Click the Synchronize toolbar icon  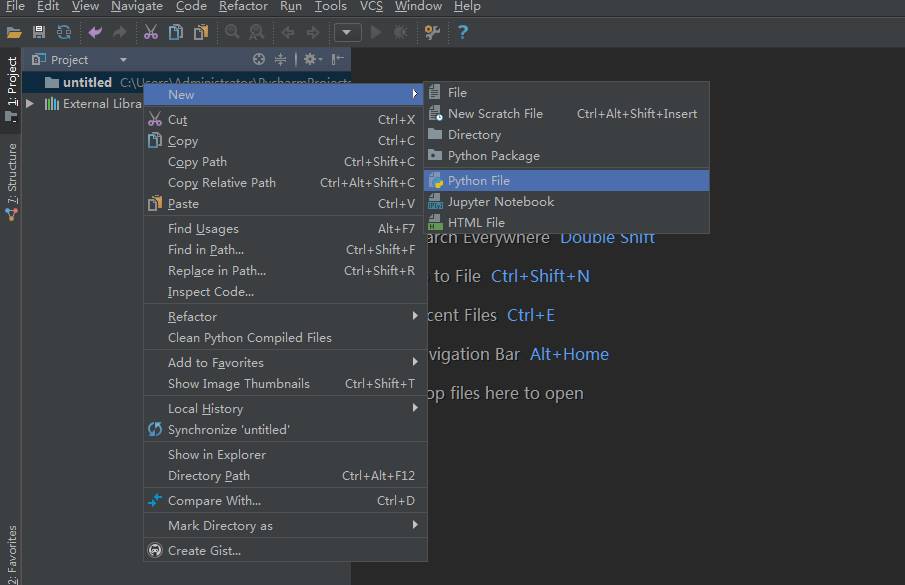63,32
